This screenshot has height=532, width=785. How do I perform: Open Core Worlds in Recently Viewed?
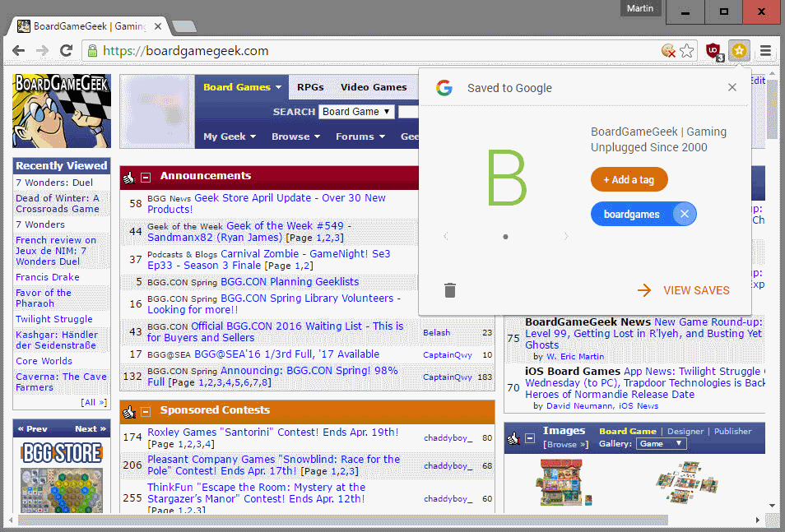tap(44, 361)
